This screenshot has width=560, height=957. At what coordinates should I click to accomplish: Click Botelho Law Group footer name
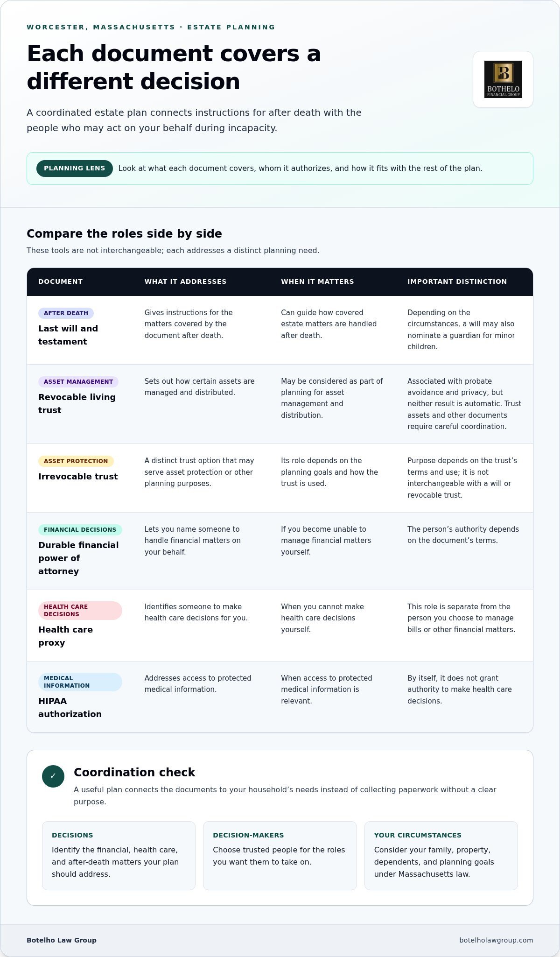click(x=62, y=940)
